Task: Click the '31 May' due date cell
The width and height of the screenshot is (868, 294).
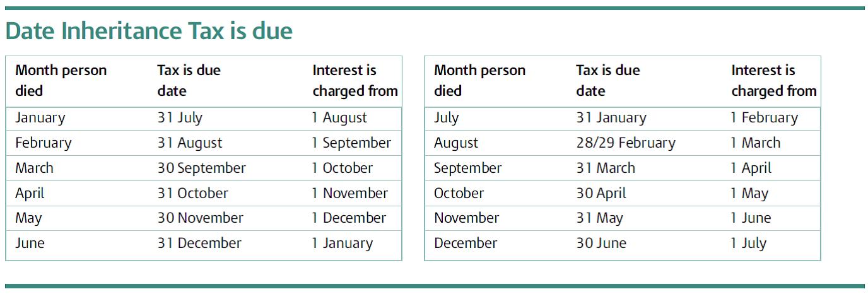Action: click(x=599, y=218)
